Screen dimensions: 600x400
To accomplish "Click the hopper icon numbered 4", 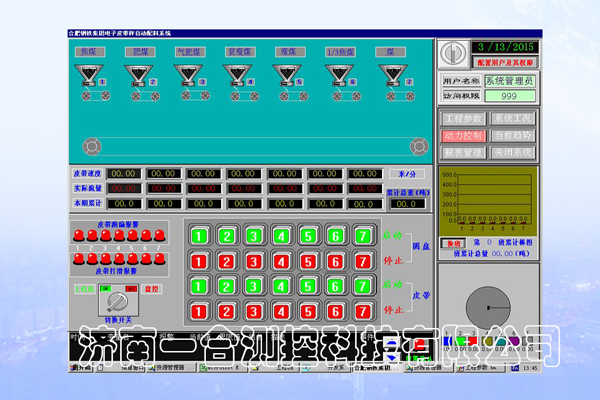I will click(235, 74).
